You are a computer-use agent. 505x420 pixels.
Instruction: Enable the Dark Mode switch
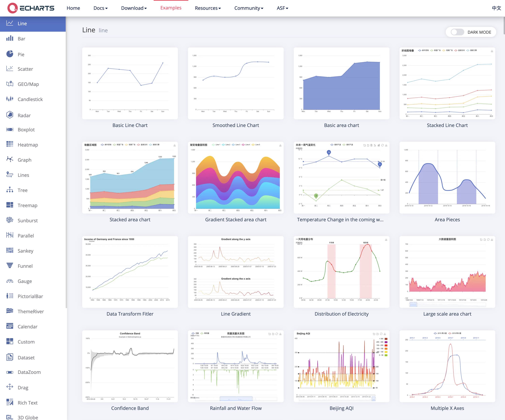pos(456,32)
